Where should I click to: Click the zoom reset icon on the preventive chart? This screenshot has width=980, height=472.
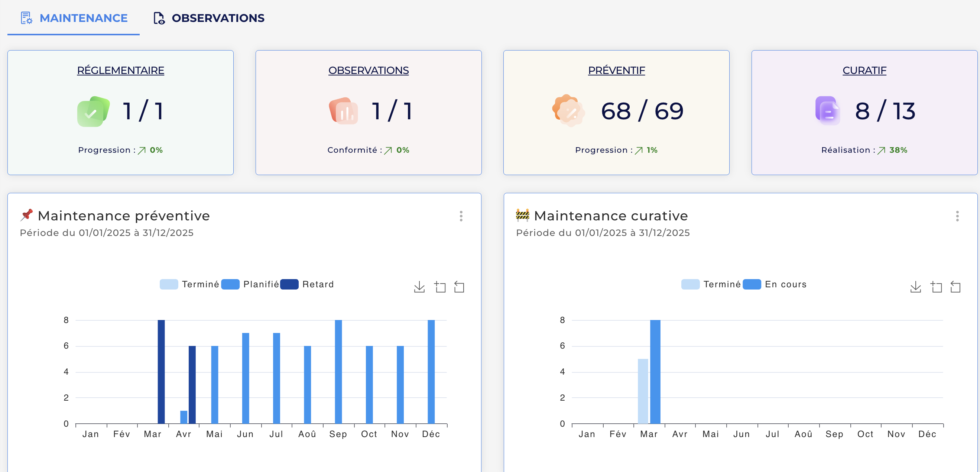tap(459, 287)
